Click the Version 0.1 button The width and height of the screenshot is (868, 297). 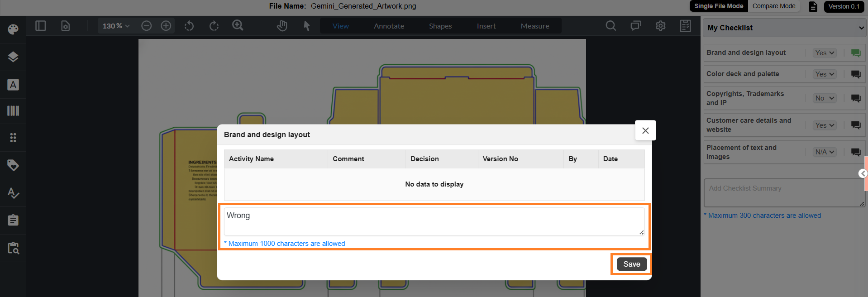point(844,6)
